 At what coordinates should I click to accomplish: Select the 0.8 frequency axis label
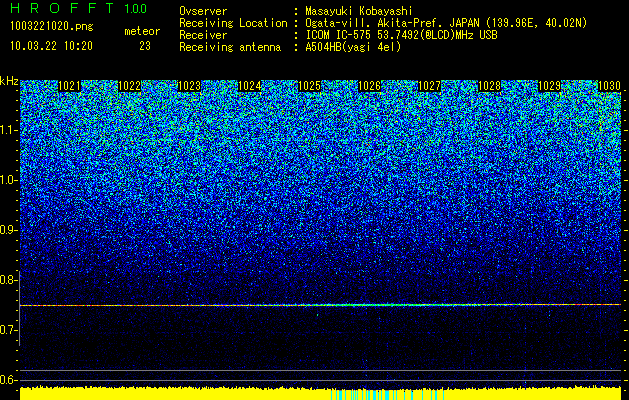tap(7, 280)
